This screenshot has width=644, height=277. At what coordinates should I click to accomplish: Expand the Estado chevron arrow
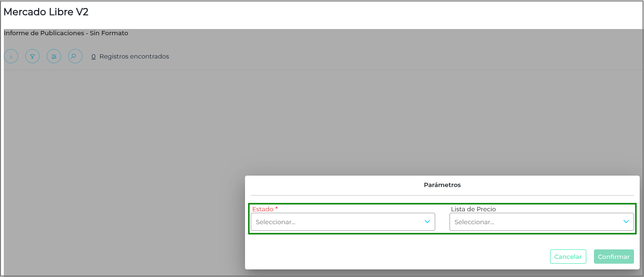click(x=427, y=222)
